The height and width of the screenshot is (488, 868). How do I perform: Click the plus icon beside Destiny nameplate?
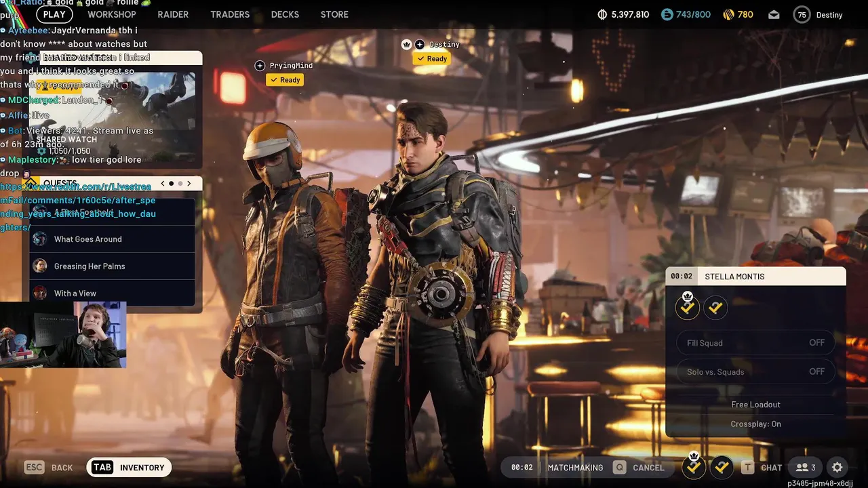pyautogui.click(x=420, y=45)
